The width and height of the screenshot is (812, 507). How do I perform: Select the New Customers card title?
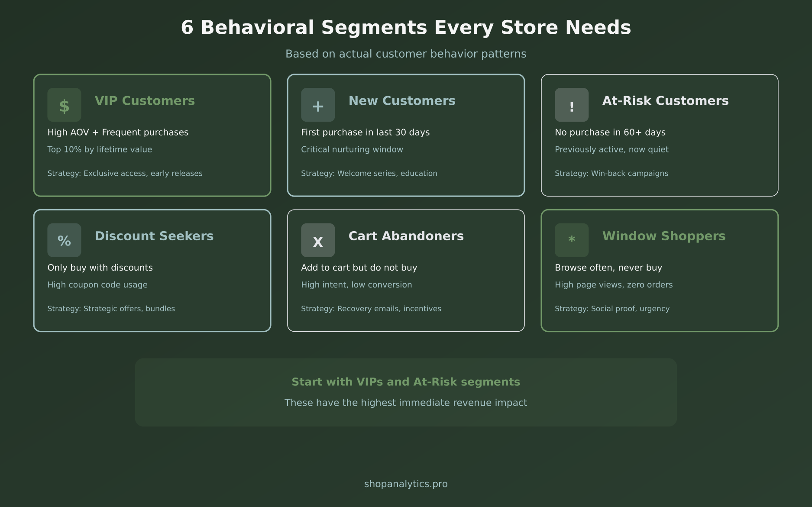pos(402,101)
